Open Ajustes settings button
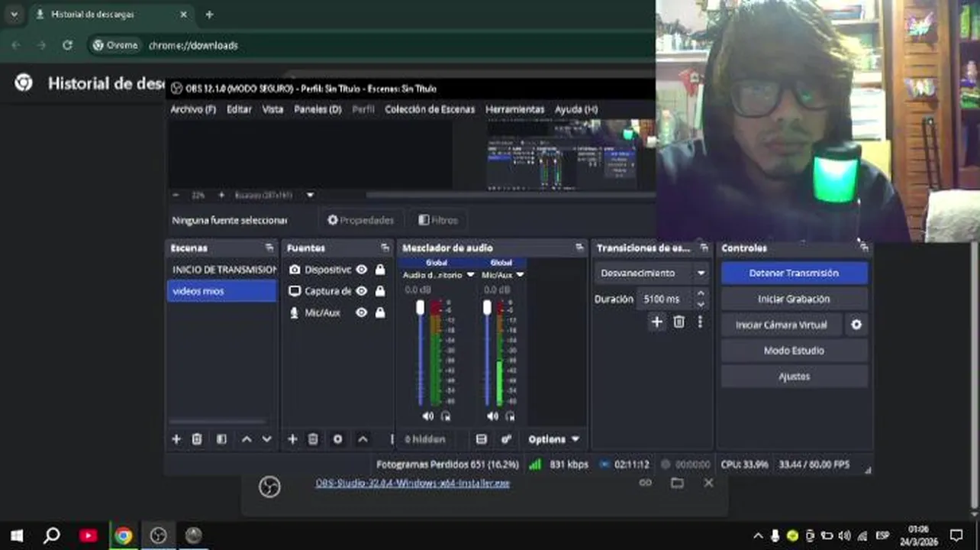 coord(794,377)
